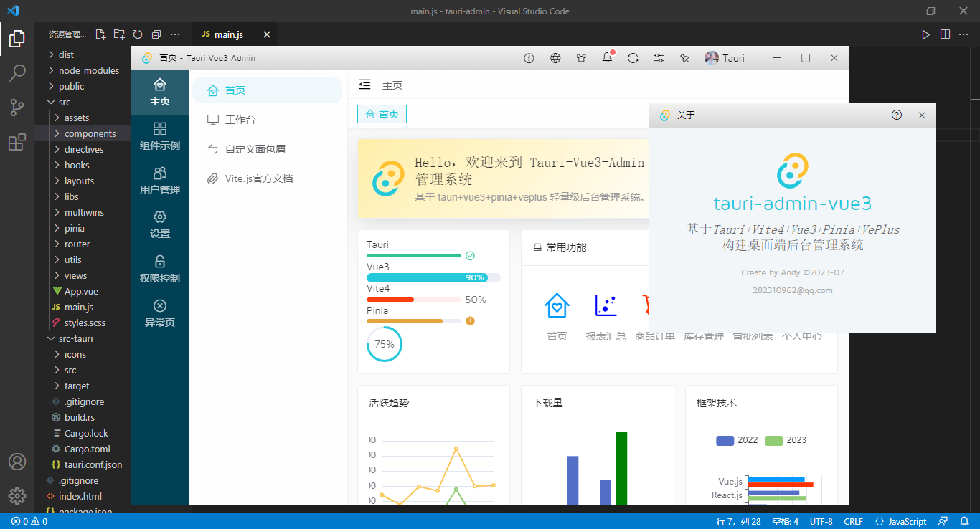Screen dimensions: 980x529
Task: Open 权限控制 in admin sidebar
Action: click(x=160, y=269)
